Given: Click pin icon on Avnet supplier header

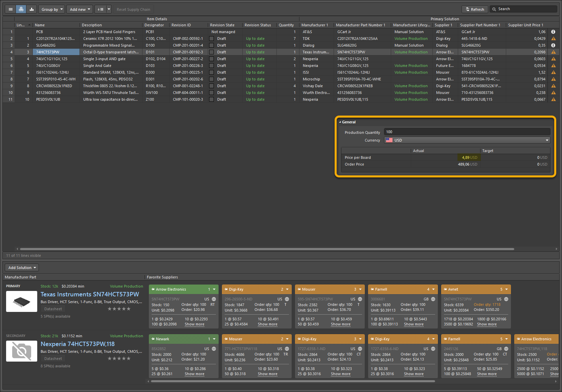Looking at the screenshot, I should point(445,289).
